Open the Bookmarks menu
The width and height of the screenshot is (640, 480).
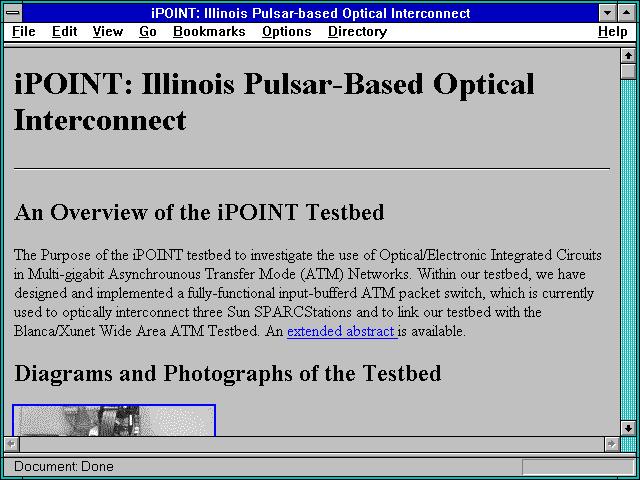pyautogui.click(x=209, y=32)
